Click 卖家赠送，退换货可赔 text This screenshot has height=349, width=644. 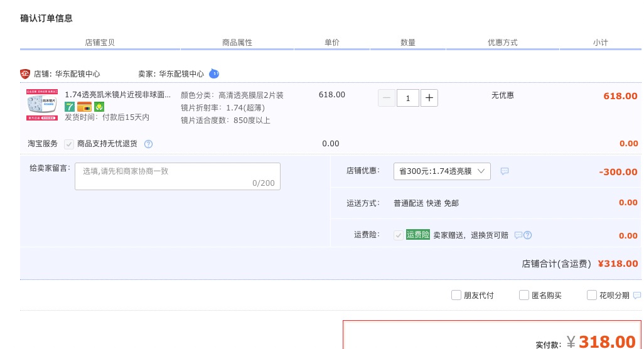coord(471,235)
